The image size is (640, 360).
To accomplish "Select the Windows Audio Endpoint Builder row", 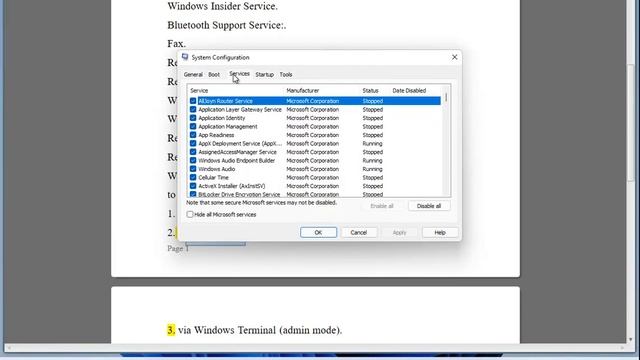I will (315, 160).
